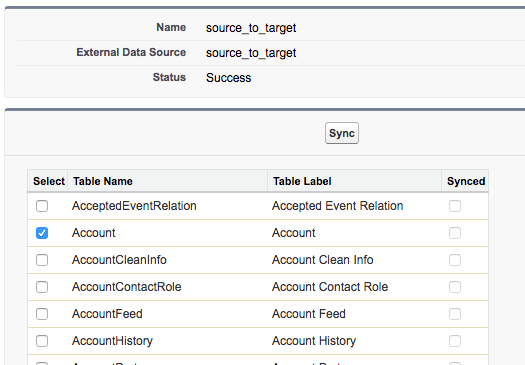
Task: Click the AccountFeed table name
Action: click(x=107, y=314)
